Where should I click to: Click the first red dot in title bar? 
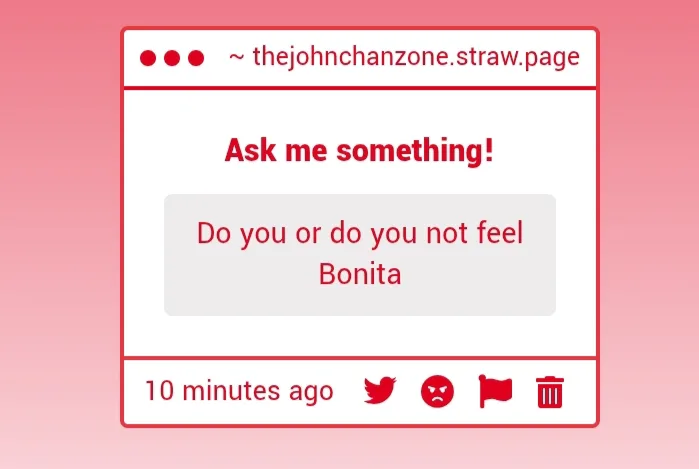tap(148, 58)
